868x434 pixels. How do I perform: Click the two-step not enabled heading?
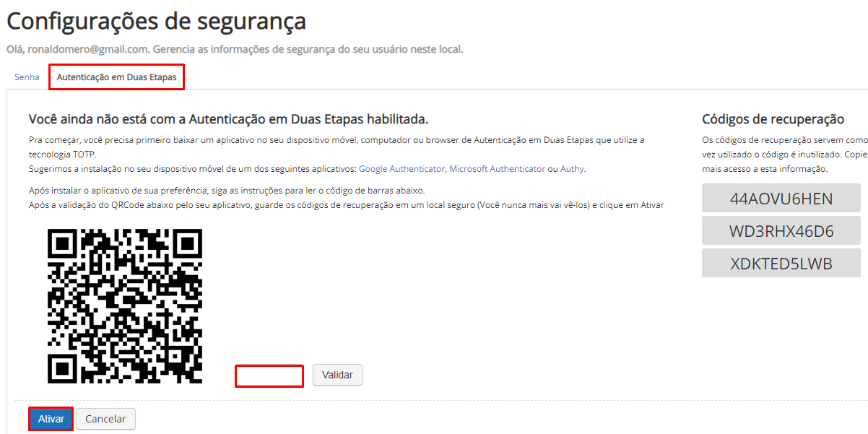(229, 119)
